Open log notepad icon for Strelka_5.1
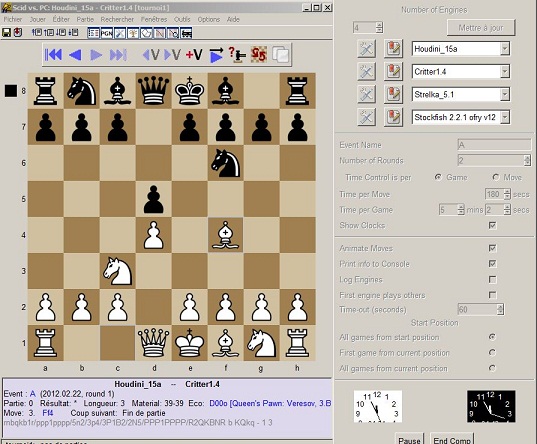The width and height of the screenshot is (537, 444). [x=393, y=95]
